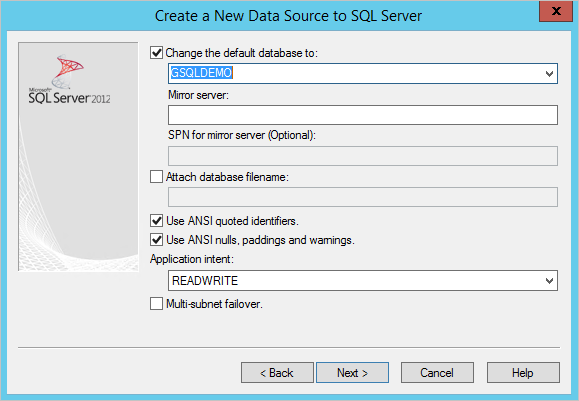
Task: Proceed with the Next button
Action: pyautogui.click(x=352, y=373)
